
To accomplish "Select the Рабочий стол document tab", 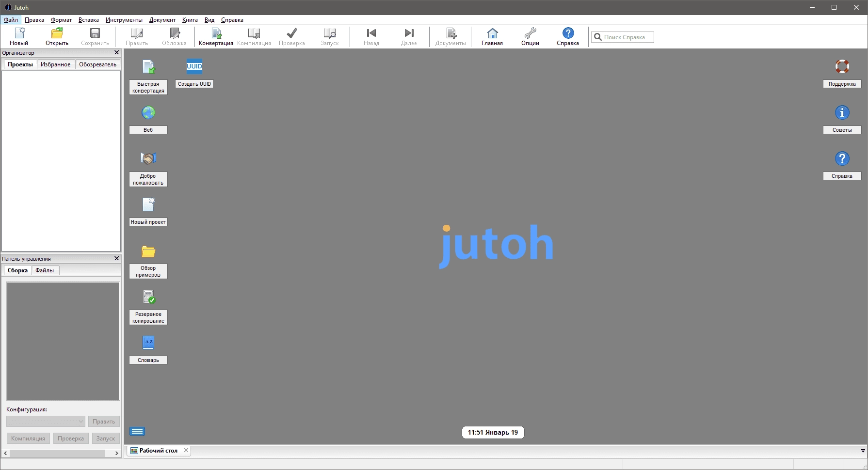I will pos(159,451).
